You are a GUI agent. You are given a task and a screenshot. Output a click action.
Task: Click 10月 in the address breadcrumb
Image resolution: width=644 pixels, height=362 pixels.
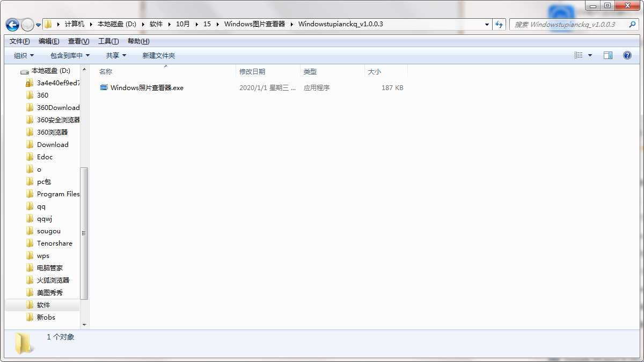click(183, 25)
